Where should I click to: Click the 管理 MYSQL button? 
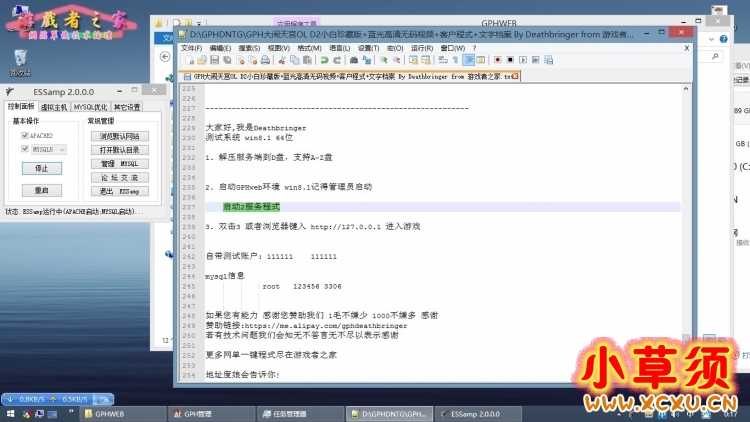tap(120, 164)
